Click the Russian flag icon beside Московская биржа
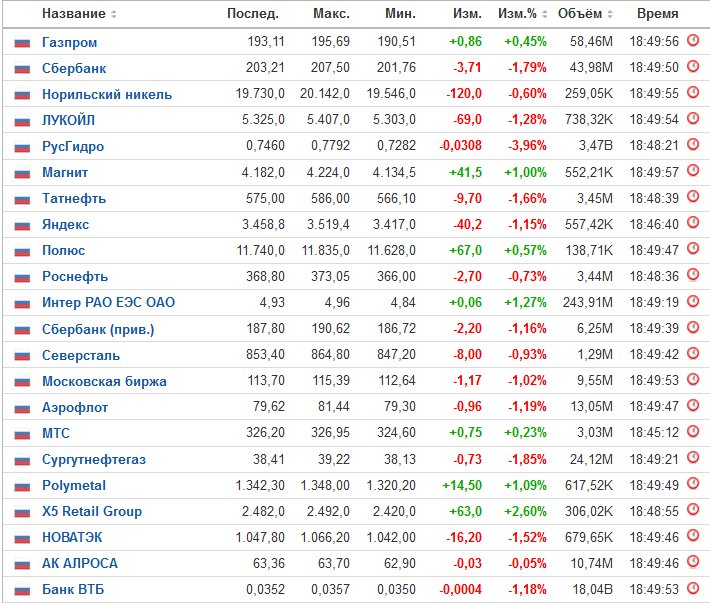Image resolution: width=710 pixels, height=603 pixels. tap(22, 382)
